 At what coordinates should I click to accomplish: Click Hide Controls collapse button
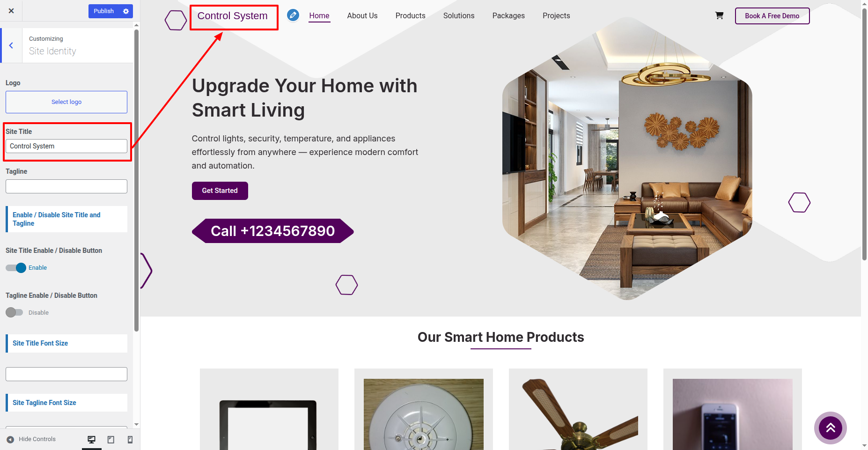tap(31, 439)
